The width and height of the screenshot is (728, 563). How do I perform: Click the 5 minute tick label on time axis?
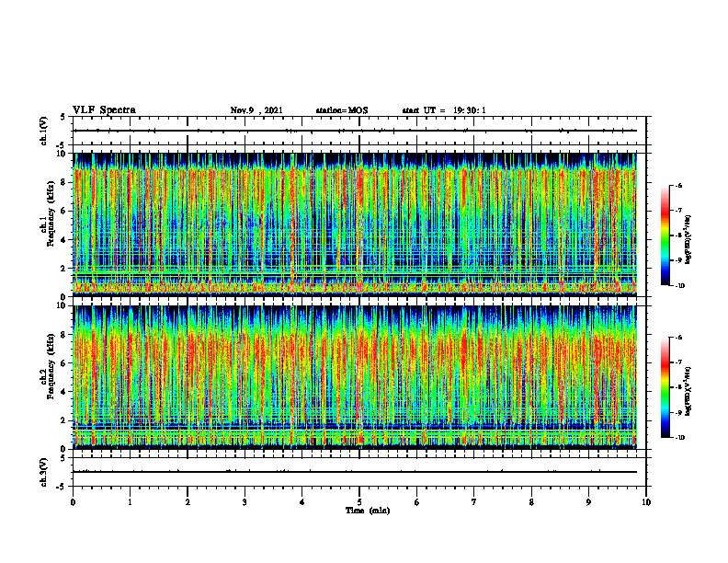pyautogui.click(x=359, y=502)
